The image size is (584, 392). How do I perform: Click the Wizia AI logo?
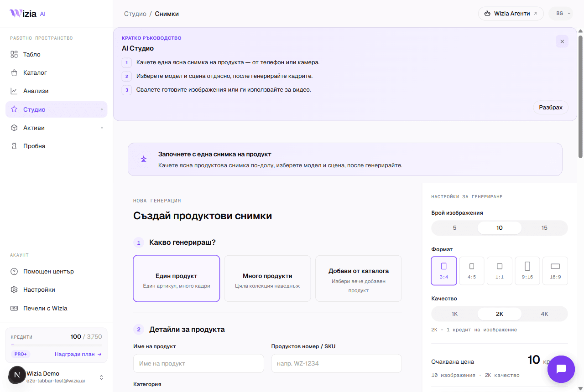(x=27, y=14)
